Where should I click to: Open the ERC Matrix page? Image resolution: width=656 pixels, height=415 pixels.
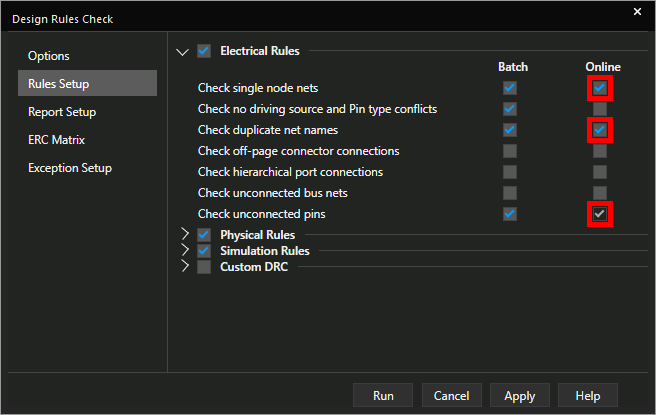tap(56, 140)
